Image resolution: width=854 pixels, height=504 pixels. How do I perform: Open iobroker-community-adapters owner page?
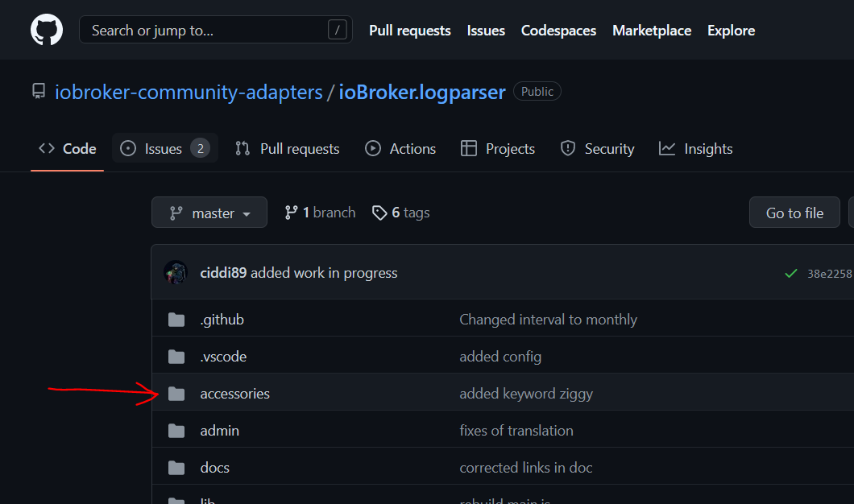click(x=189, y=92)
